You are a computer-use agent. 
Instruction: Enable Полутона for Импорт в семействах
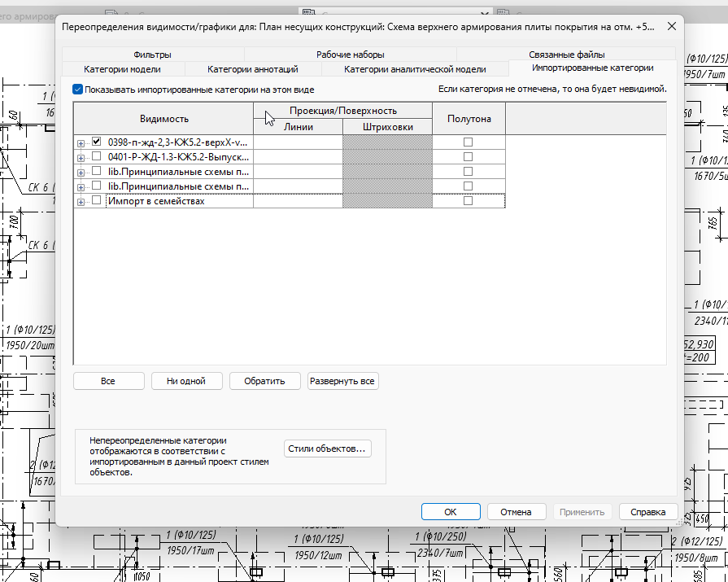(x=468, y=201)
